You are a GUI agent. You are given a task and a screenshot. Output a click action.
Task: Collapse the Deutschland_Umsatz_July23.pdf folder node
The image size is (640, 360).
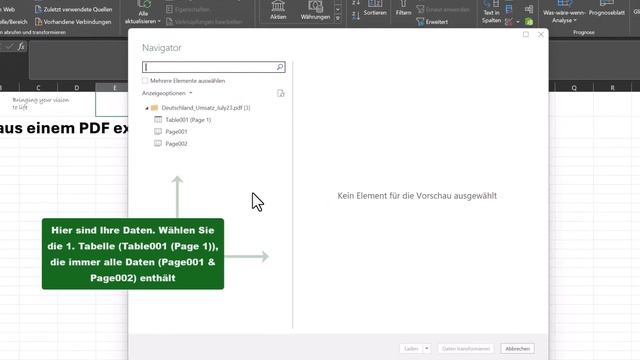pyautogui.click(x=147, y=108)
